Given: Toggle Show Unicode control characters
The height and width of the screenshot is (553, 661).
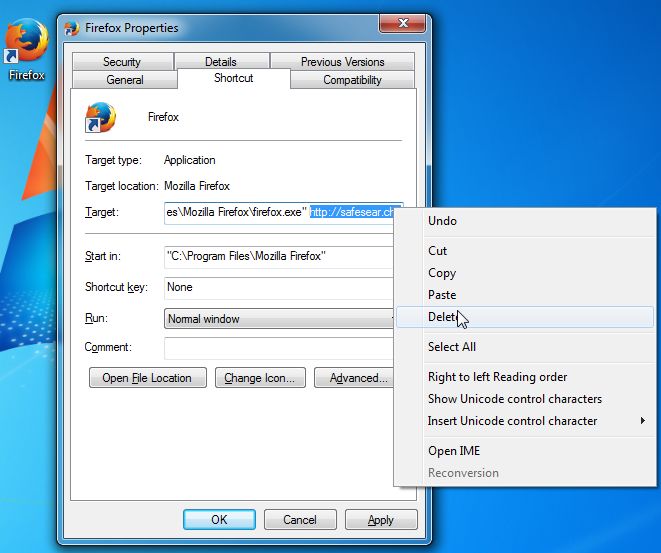Looking at the screenshot, I should point(525,399).
